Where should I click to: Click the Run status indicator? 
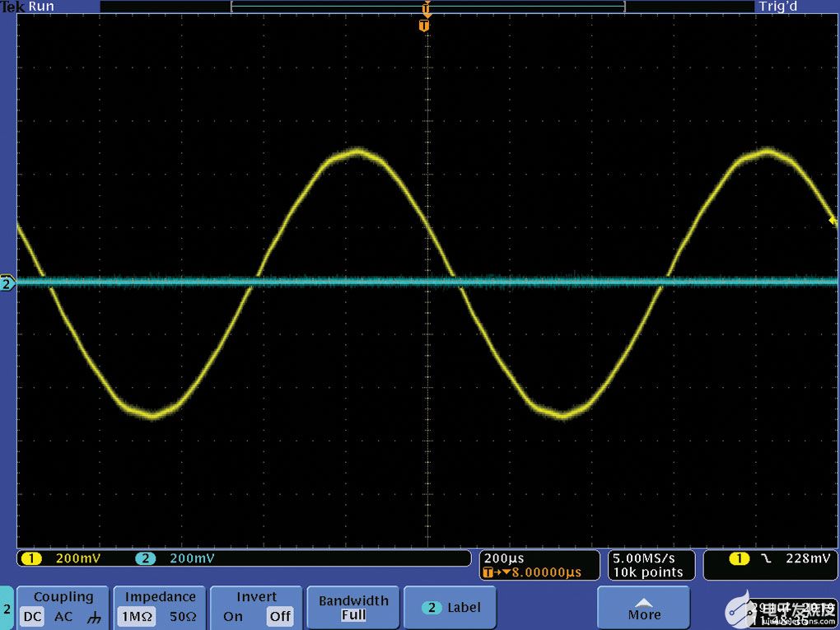click(40, 7)
